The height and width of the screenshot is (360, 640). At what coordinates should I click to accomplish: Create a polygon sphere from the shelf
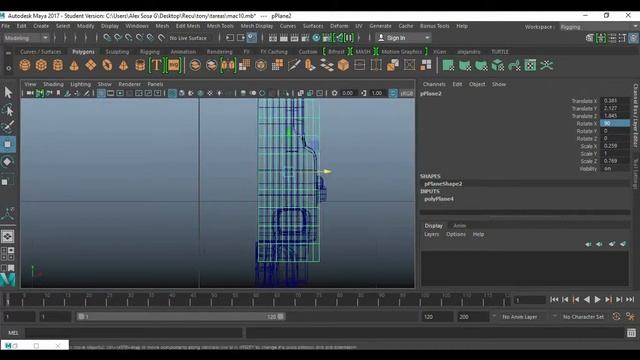(x=25, y=65)
